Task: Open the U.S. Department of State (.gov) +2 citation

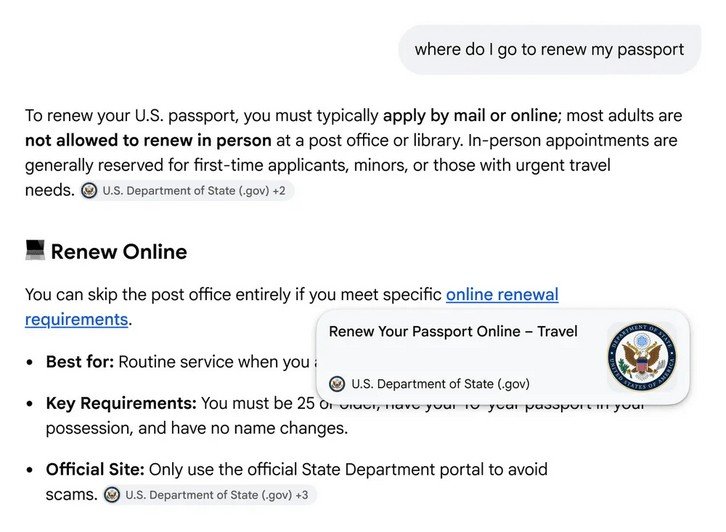Action: click(187, 191)
